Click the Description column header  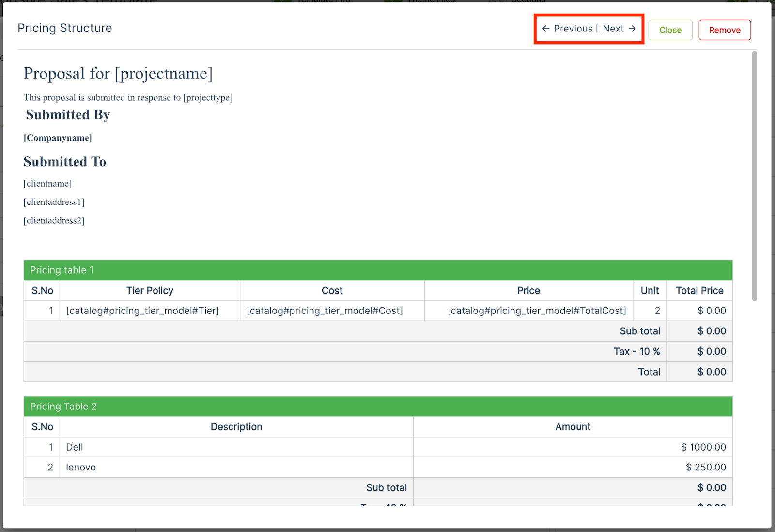coord(236,427)
